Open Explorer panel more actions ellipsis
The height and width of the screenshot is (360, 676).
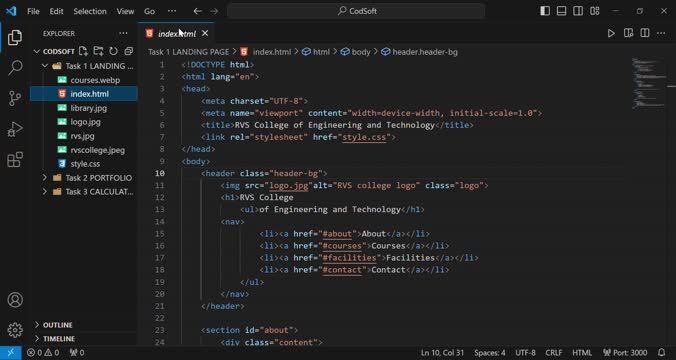123,33
